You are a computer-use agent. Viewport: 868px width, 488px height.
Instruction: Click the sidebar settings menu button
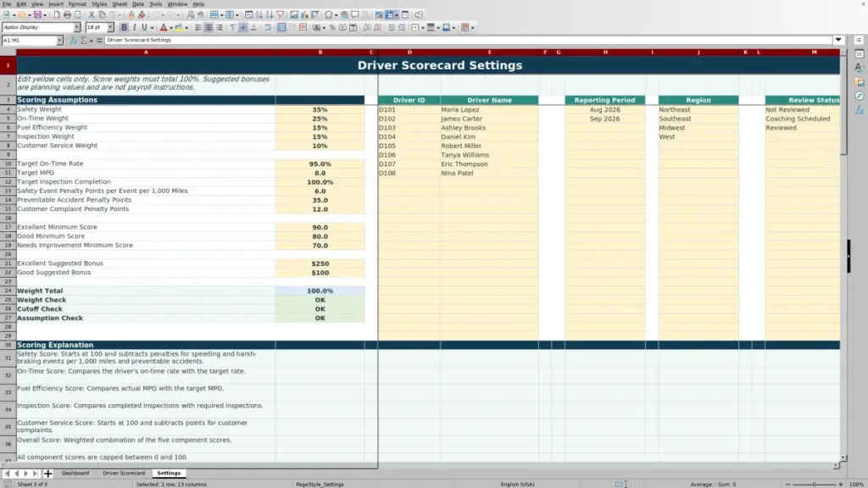(859, 40)
